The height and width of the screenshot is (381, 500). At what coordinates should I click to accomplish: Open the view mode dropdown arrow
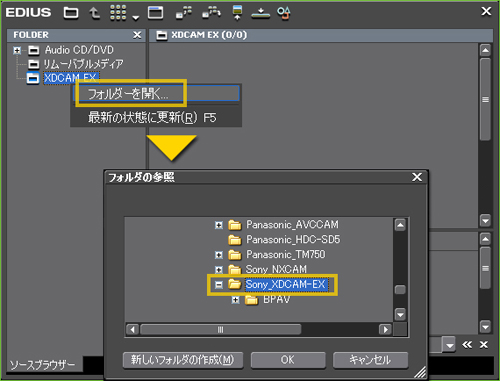(x=136, y=18)
